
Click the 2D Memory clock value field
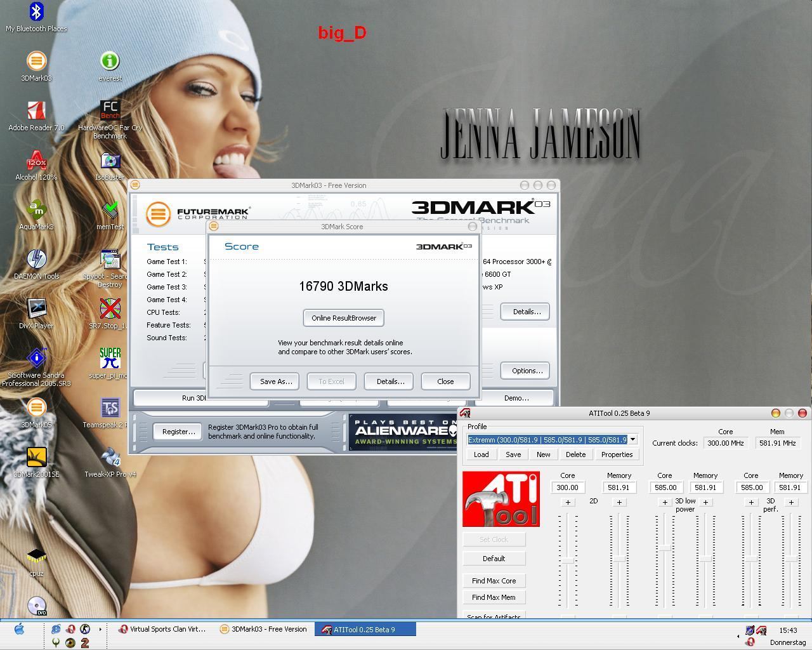click(x=619, y=487)
